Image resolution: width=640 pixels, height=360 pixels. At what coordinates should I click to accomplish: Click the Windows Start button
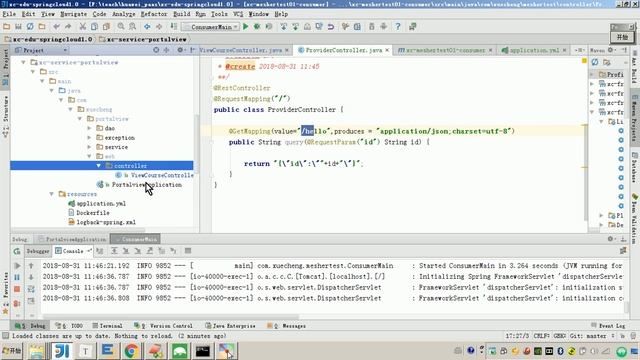coord(12,351)
